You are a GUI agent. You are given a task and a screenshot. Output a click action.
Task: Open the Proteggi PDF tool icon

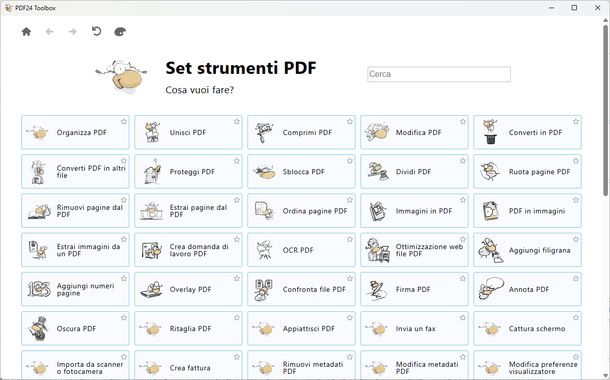[152, 171]
